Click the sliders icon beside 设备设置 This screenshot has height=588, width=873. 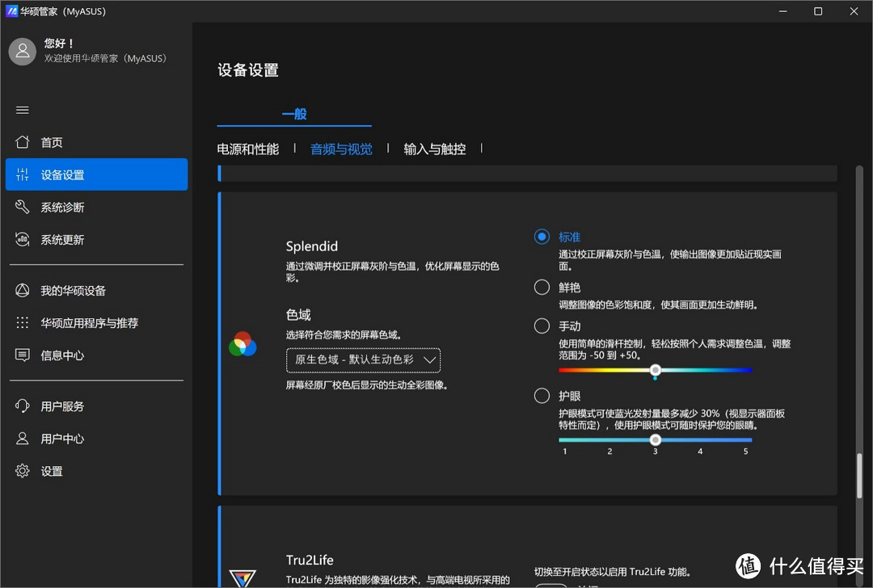tap(23, 174)
